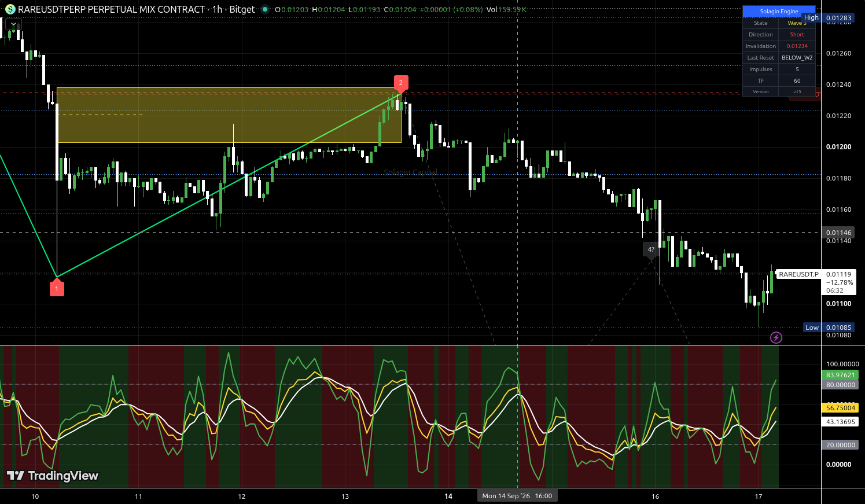Click the date 16 on time axis
Screen dimensions: 865x504
(655, 496)
